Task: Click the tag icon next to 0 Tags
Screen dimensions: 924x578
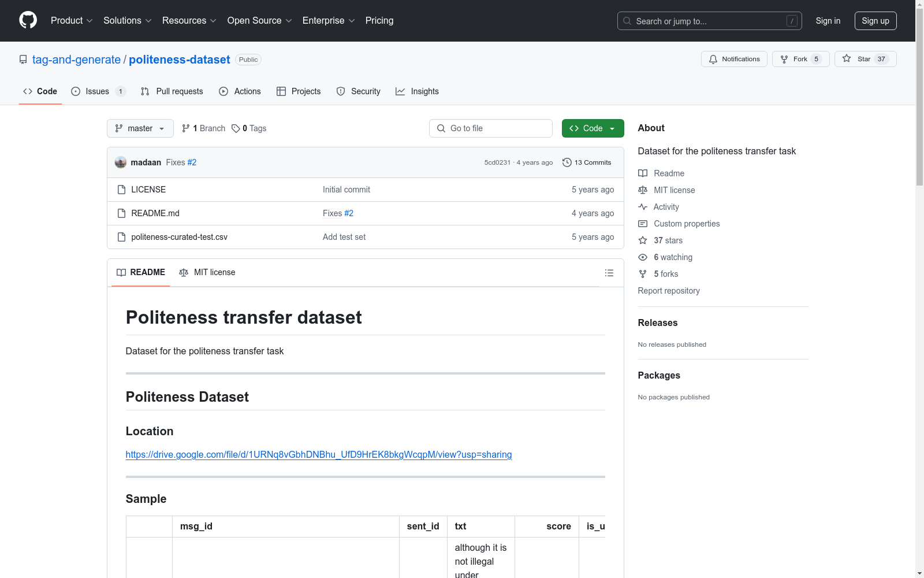Action: pos(236,128)
